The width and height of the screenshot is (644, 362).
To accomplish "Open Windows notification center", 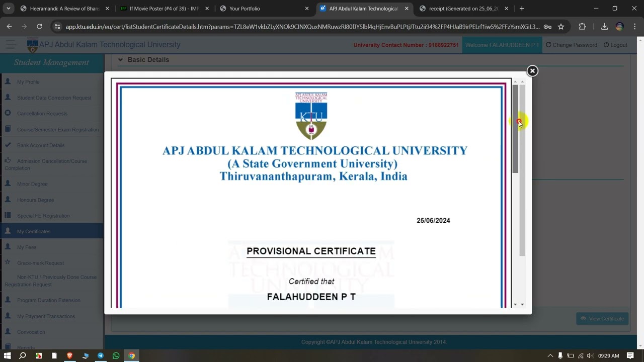I will pos(630,356).
